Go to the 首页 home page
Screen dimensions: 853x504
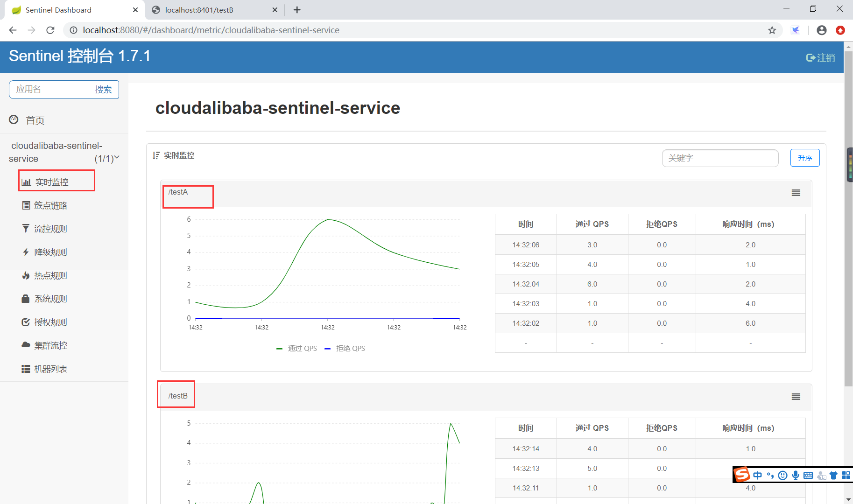[27, 120]
